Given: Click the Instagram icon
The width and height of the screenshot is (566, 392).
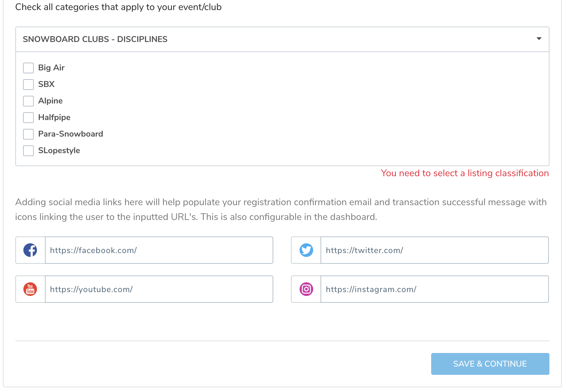Looking at the screenshot, I should [306, 289].
